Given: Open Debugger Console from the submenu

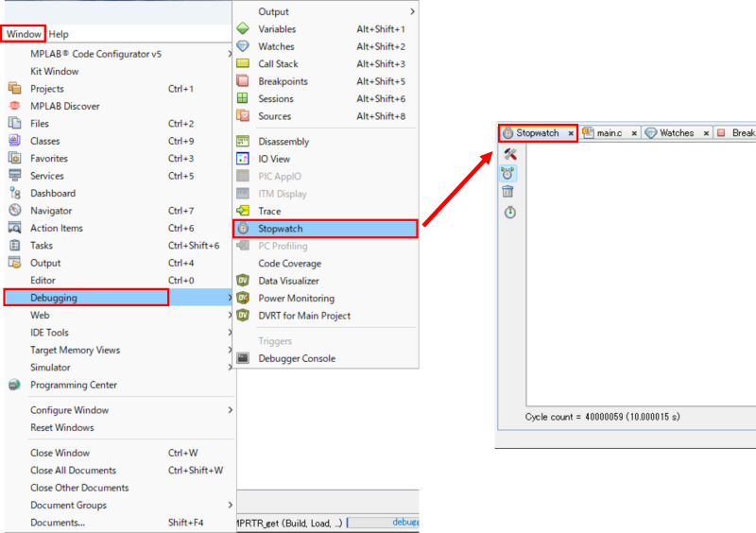Looking at the screenshot, I should [297, 358].
